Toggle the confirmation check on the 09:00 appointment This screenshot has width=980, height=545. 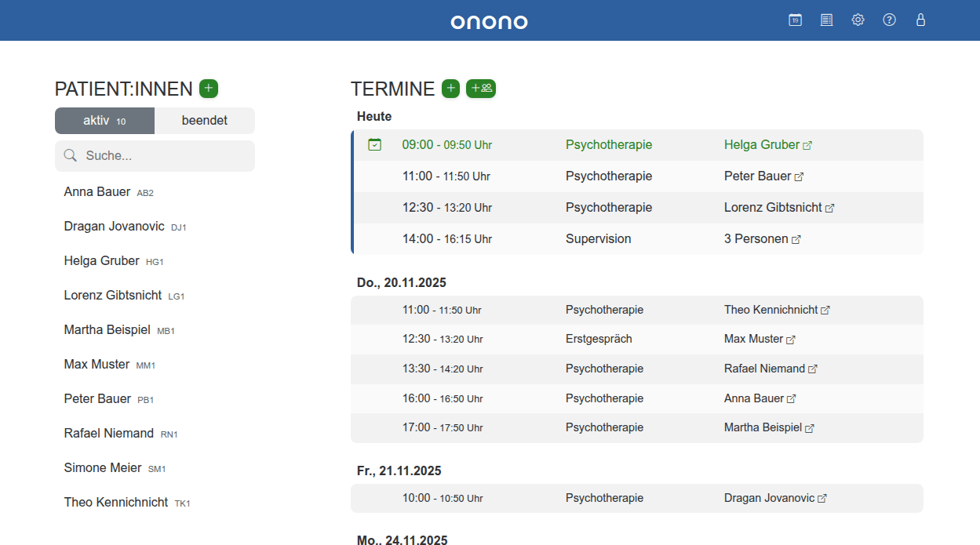click(x=375, y=144)
